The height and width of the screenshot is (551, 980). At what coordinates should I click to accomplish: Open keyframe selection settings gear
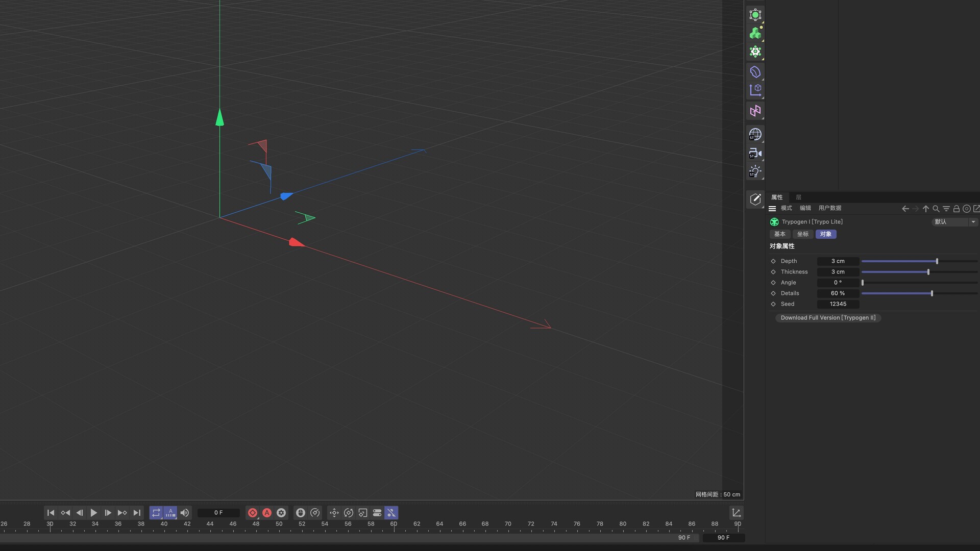tap(281, 513)
